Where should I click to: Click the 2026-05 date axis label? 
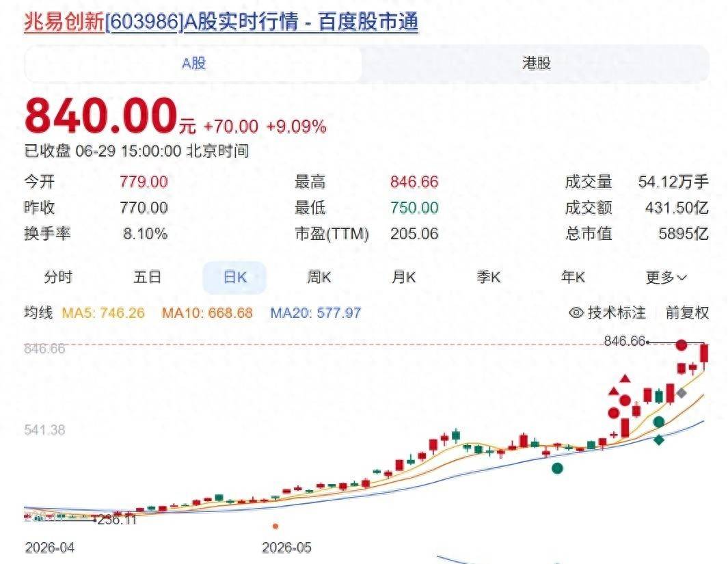point(286,548)
